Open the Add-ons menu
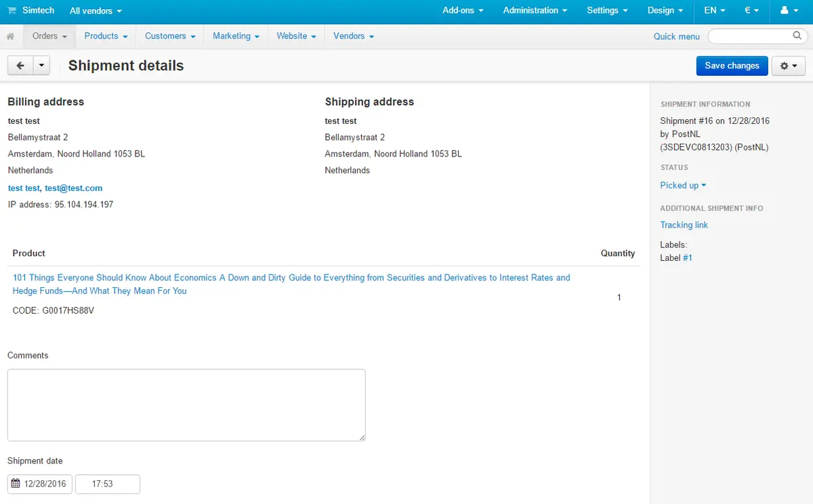This screenshot has height=504, width=813. click(463, 11)
